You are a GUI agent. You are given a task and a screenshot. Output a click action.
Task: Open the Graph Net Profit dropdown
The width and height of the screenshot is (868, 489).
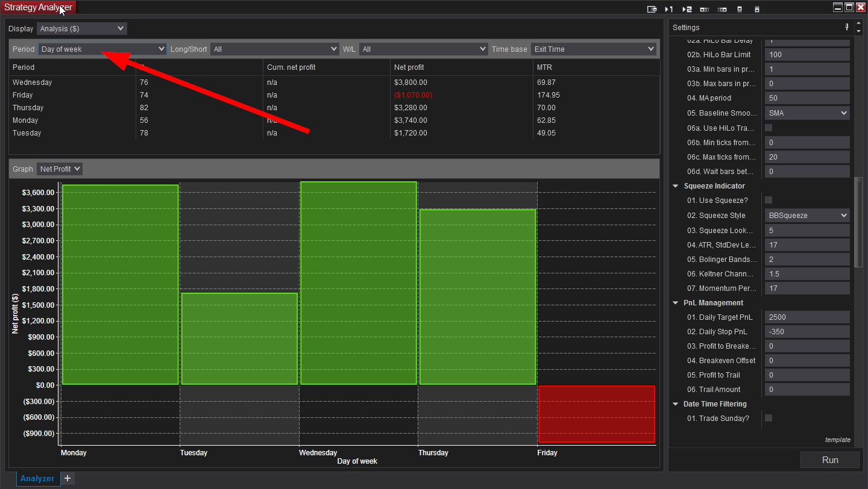pyautogui.click(x=60, y=169)
